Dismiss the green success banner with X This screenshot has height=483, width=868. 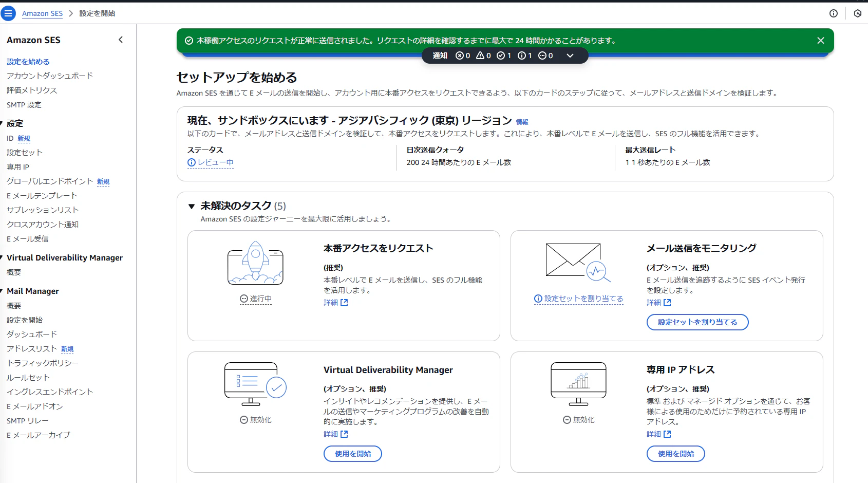pos(821,41)
